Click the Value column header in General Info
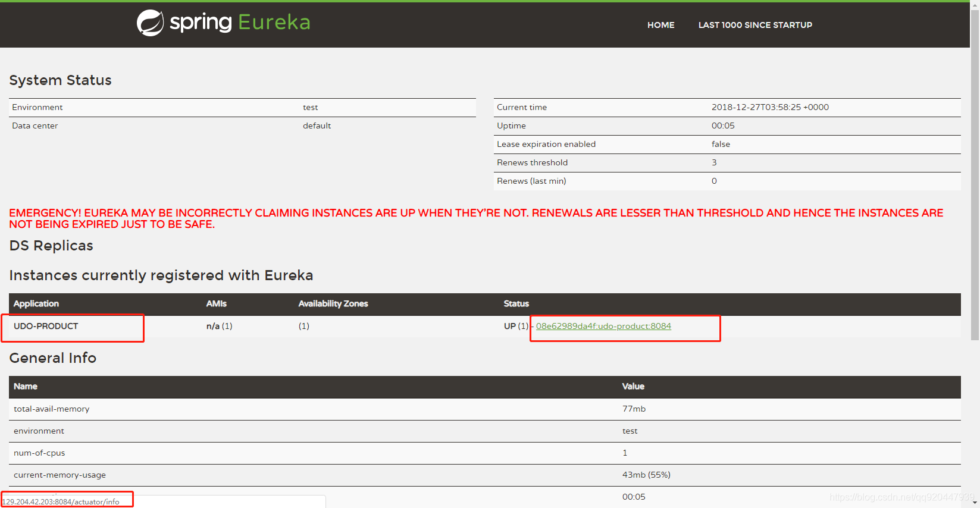Image resolution: width=980 pixels, height=508 pixels. [x=633, y=386]
